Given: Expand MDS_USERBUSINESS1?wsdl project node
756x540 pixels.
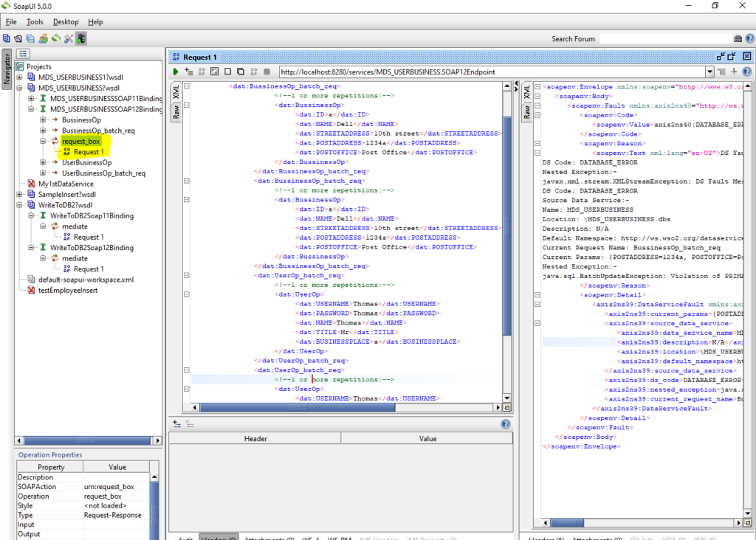Looking at the screenshot, I should pos(19,77).
